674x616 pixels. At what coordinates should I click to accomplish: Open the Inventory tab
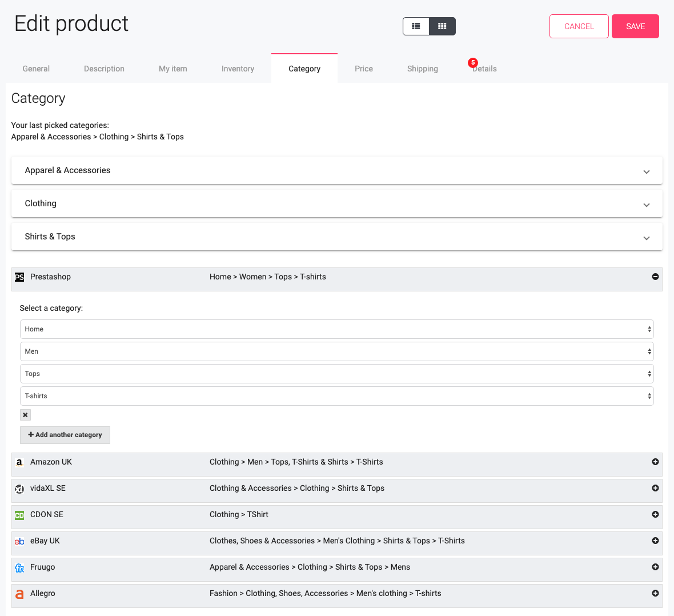pos(238,69)
